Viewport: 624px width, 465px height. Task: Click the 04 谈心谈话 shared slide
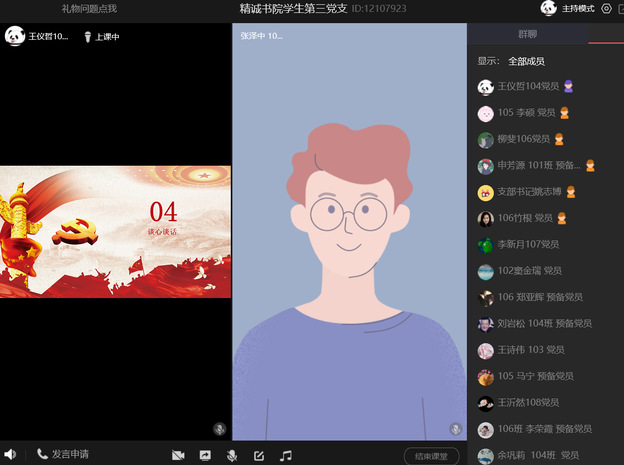click(x=115, y=231)
